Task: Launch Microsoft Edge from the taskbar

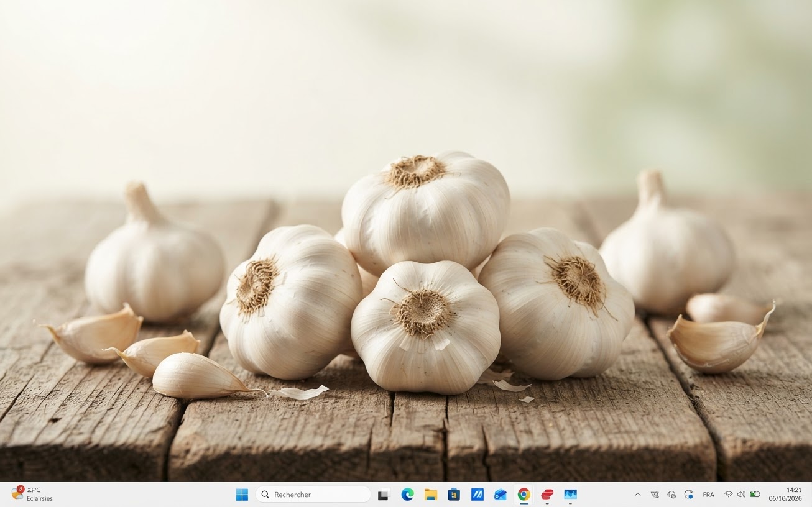Action: [407, 495]
